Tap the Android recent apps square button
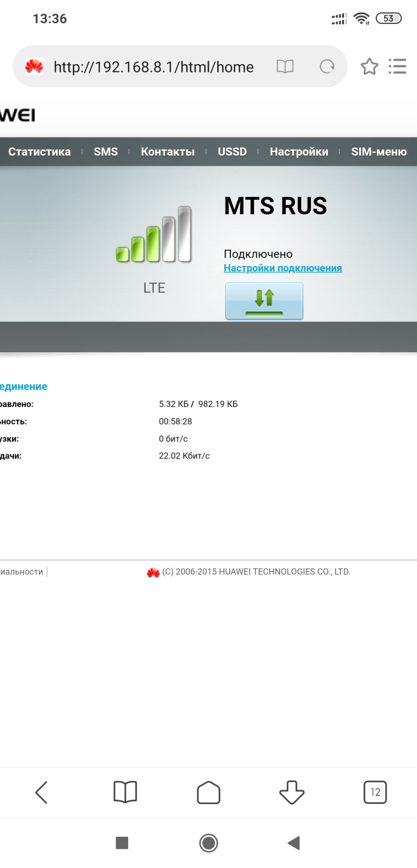 (x=122, y=842)
